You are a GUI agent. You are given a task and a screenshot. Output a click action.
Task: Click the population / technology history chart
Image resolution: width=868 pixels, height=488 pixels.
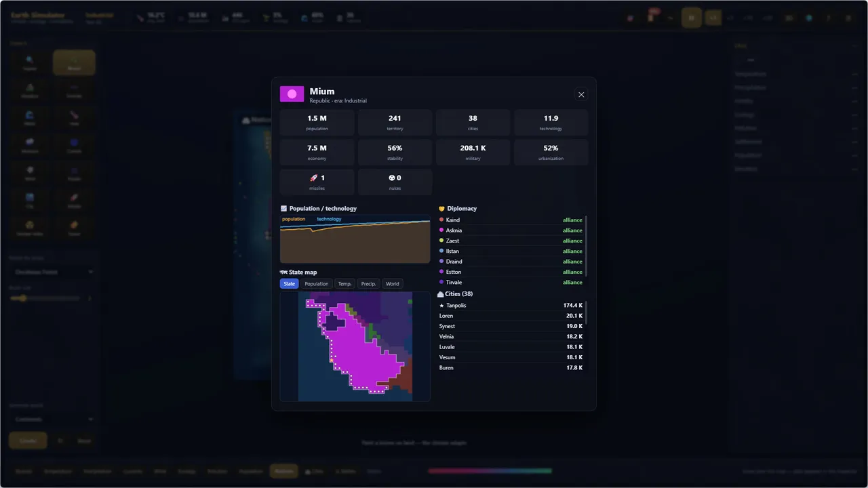click(x=355, y=239)
